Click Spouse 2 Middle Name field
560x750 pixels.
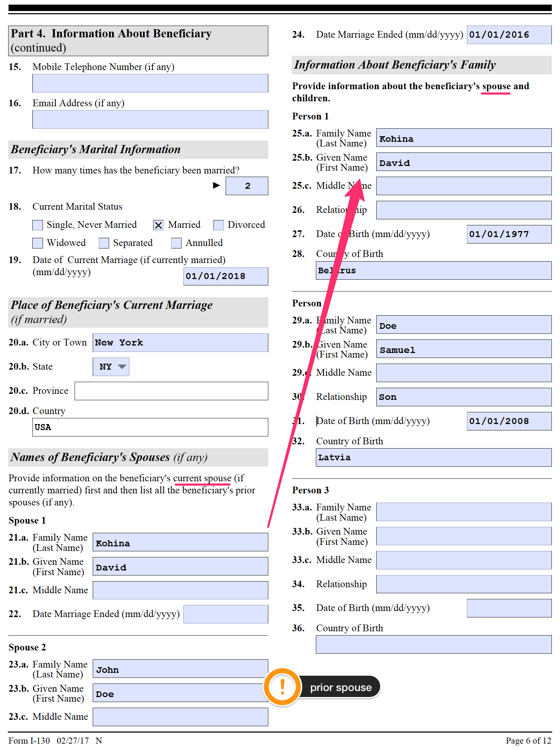[x=181, y=717]
